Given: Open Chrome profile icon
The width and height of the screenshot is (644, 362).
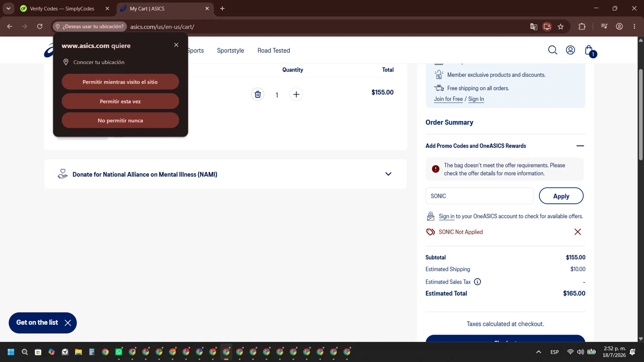Looking at the screenshot, I should 619,27.
